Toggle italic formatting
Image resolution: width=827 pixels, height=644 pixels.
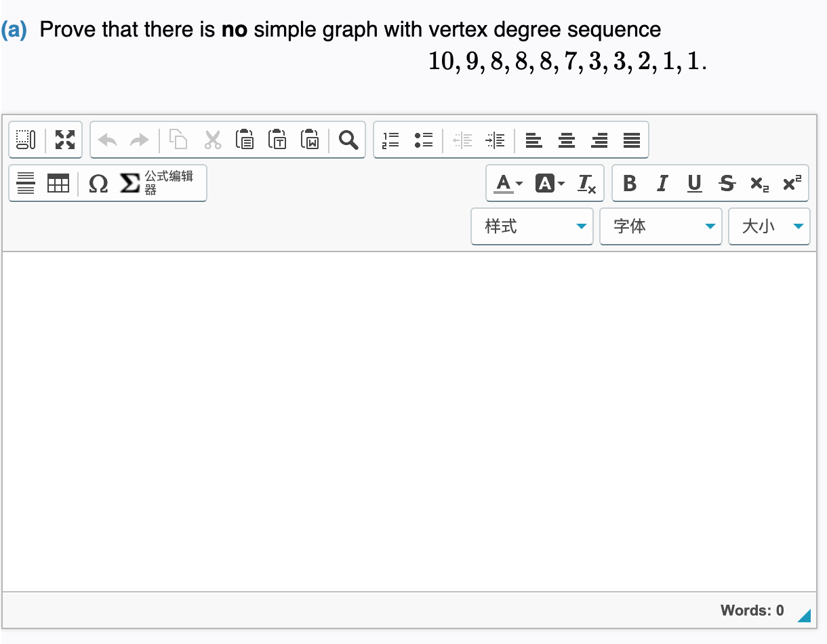662,183
